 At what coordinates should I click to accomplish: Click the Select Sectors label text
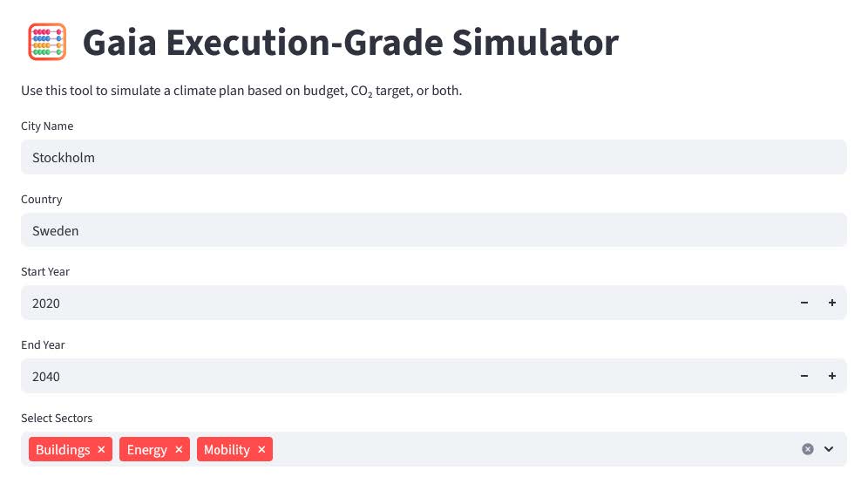pyautogui.click(x=57, y=419)
